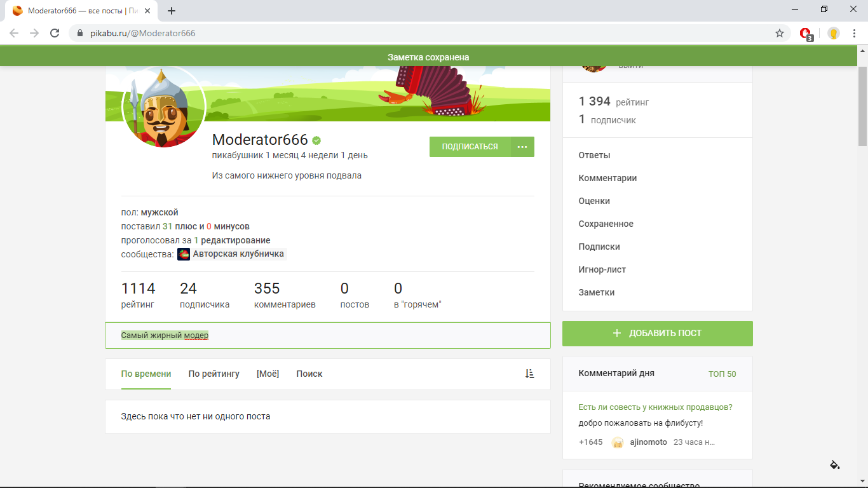Open the three-dots menu beside Подписаться

[522, 147]
